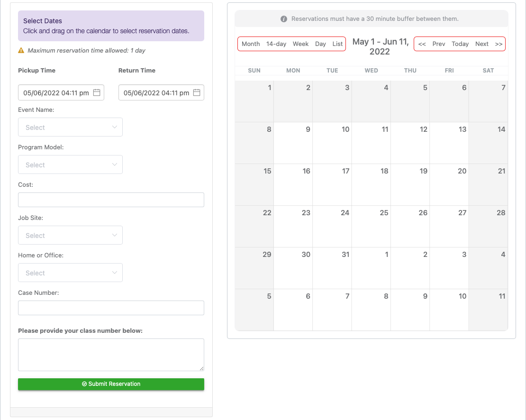This screenshot has height=420, width=526.
Task: Expand the Home or Office selector
Action: click(70, 273)
